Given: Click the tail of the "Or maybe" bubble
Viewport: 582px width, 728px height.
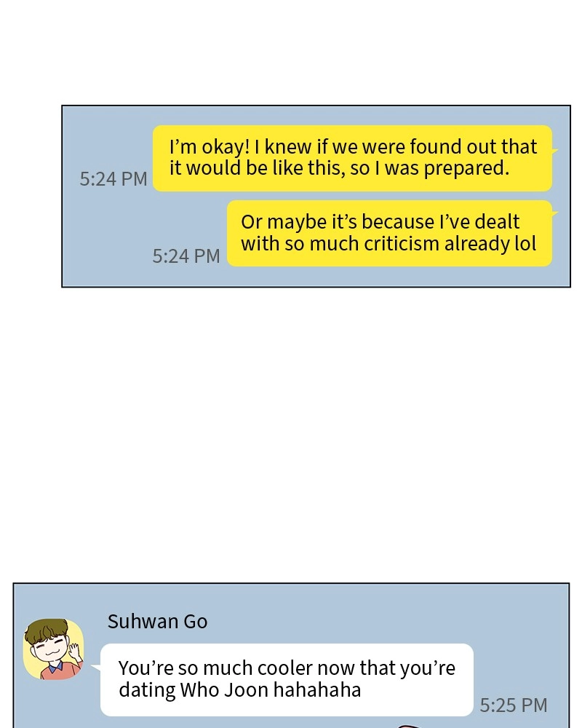Looking at the screenshot, I should point(554,213).
